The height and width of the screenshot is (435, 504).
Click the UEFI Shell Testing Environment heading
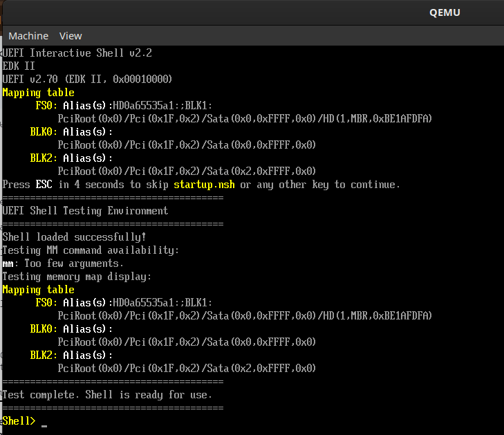tap(85, 211)
